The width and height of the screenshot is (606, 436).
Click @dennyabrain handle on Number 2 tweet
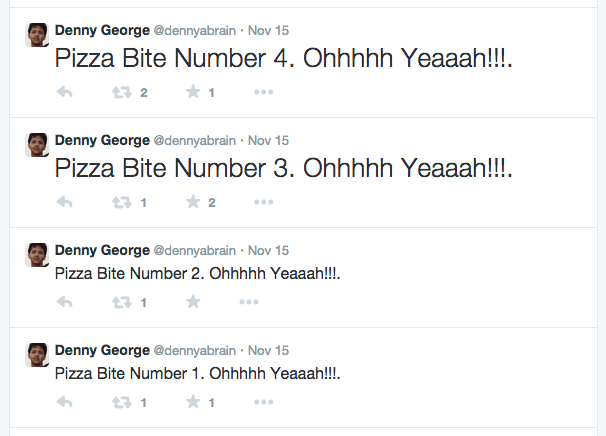194,250
